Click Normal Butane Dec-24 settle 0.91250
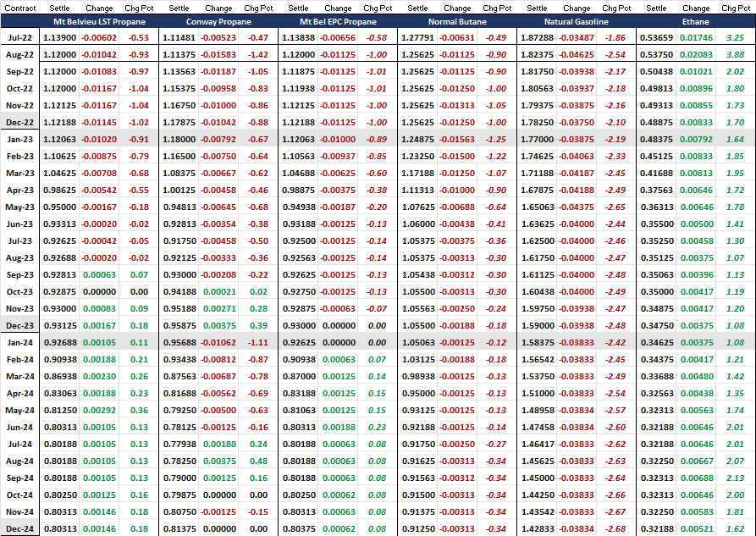Viewport: 756px width, 536px height. pos(417,528)
